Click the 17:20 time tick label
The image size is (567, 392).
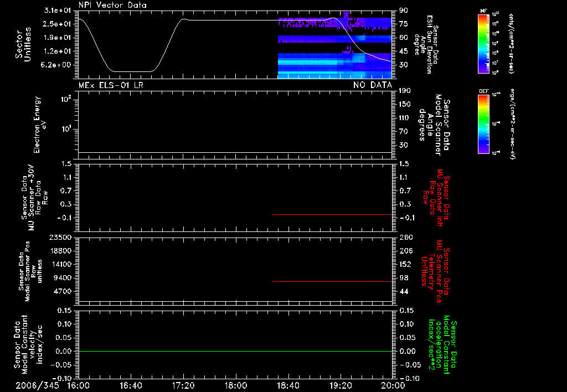[183, 385]
